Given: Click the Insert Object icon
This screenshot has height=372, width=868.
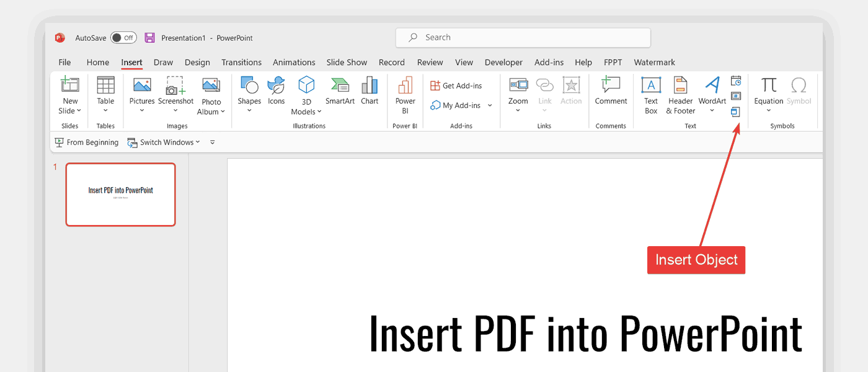Looking at the screenshot, I should coord(735,112).
